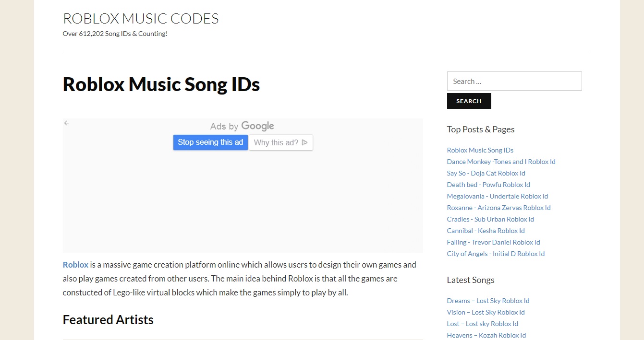This screenshot has height=340, width=644.
Task: Click the back arrow in the ad
Action: [67, 123]
